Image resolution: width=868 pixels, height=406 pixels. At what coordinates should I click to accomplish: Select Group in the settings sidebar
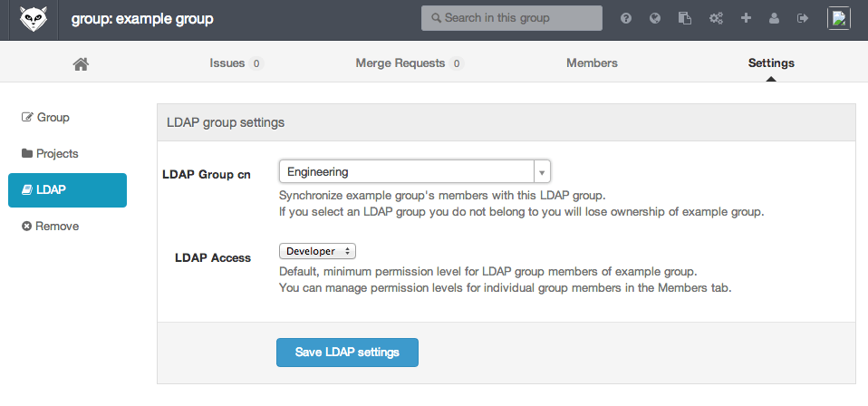point(45,118)
